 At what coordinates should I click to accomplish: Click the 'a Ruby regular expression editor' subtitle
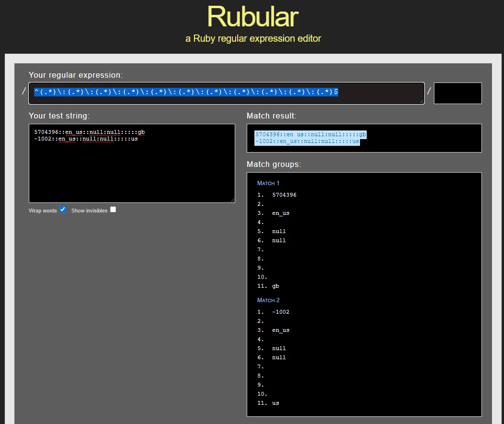(x=253, y=38)
